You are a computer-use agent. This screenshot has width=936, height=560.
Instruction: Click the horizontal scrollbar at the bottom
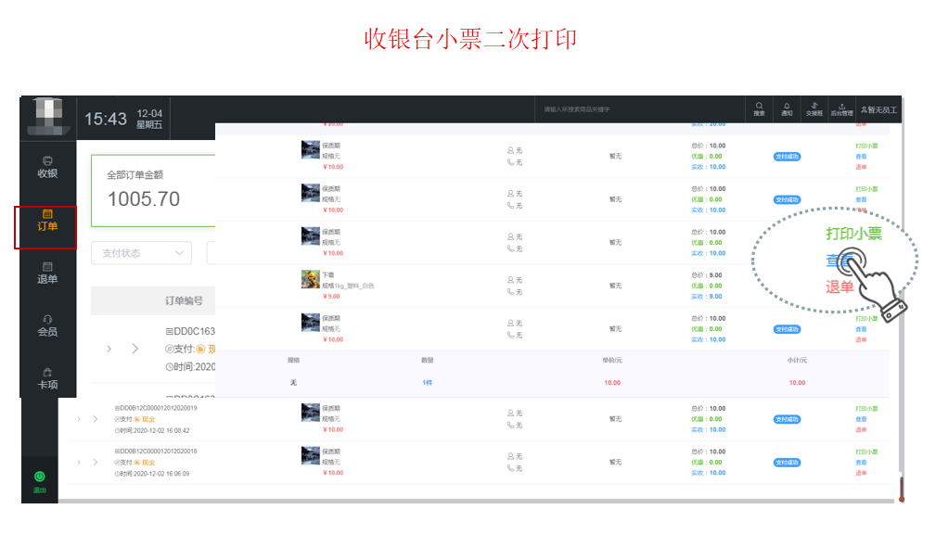pos(477,501)
